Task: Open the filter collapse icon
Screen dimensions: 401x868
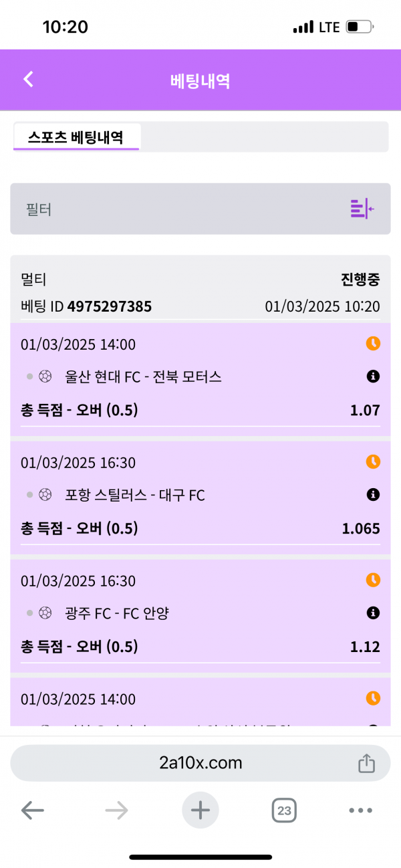Action: point(362,209)
